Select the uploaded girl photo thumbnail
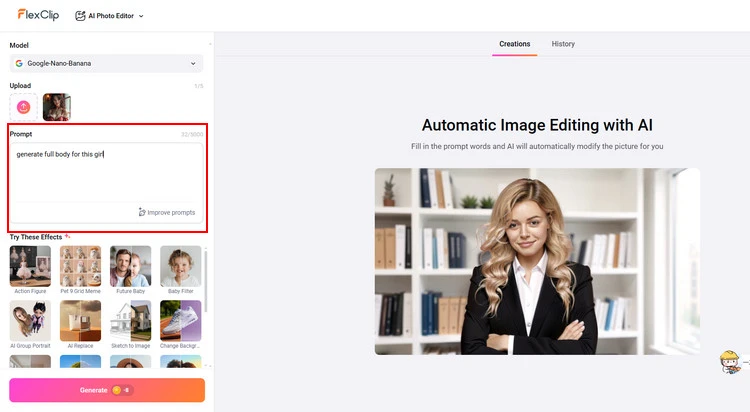The height and width of the screenshot is (412, 750). (x=56, y=107)
